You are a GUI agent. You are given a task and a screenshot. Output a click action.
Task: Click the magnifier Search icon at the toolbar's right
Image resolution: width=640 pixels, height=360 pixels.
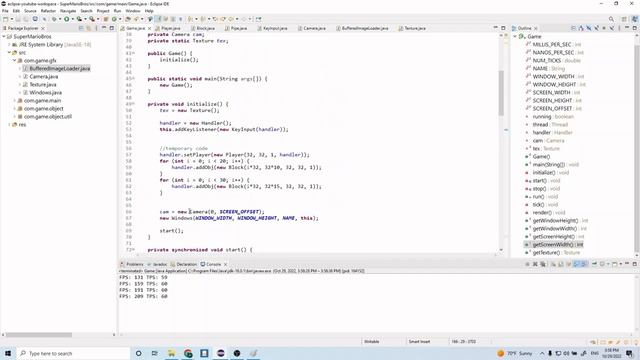[611, 19]
